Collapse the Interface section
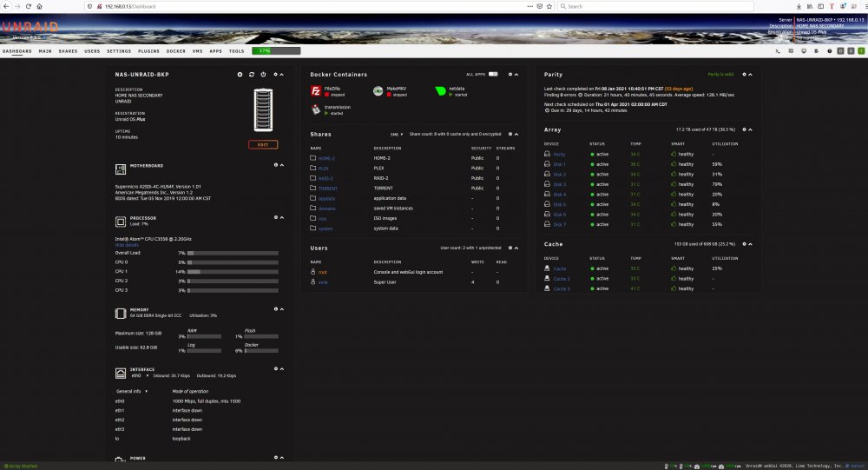 282,368
